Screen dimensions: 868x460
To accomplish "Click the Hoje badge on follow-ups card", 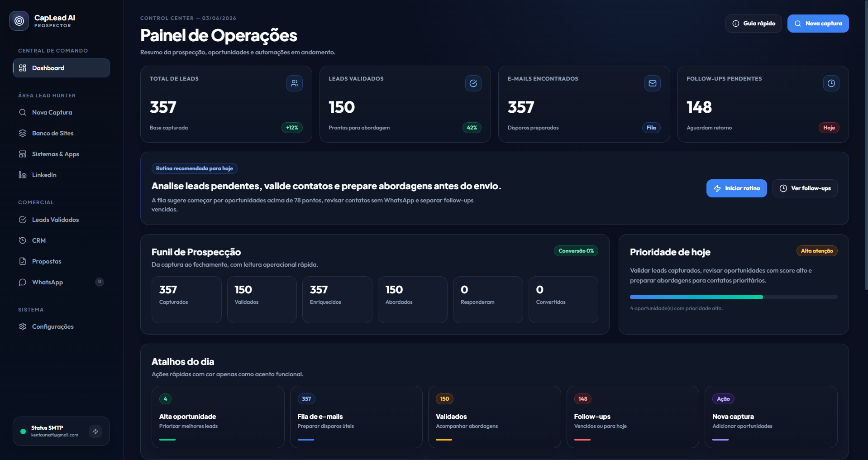I will pos(829,128).
